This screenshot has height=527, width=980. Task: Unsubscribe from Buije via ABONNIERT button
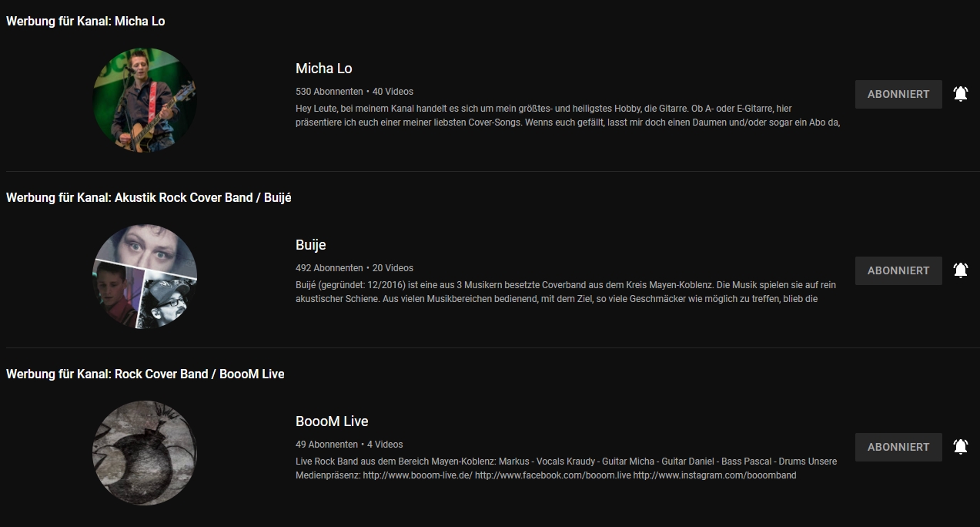coord(898,270)
